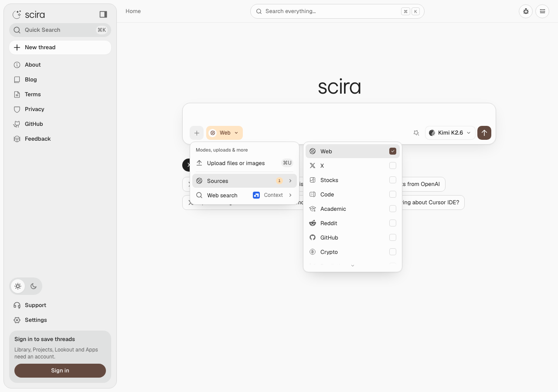
Task: Enable the Crypto source checkbox
Action: click(x=393, y=252)
